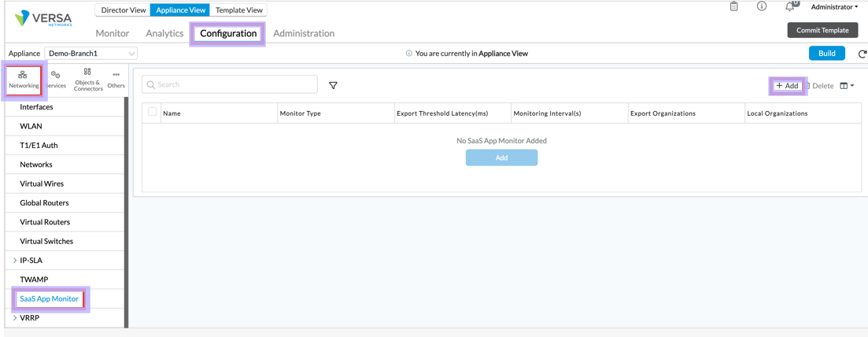Click the refresh icon beside Build
The image size is (868, 337).
(x=862, y=54)
